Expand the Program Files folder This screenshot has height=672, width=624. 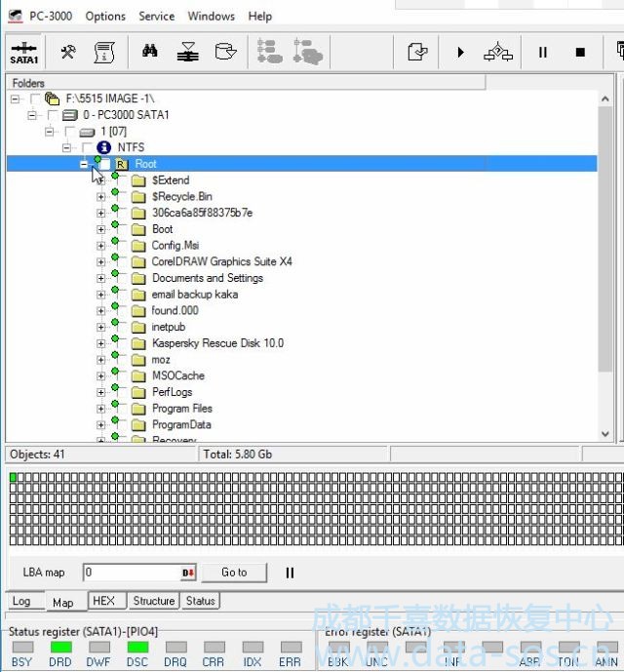coord(100,409)
